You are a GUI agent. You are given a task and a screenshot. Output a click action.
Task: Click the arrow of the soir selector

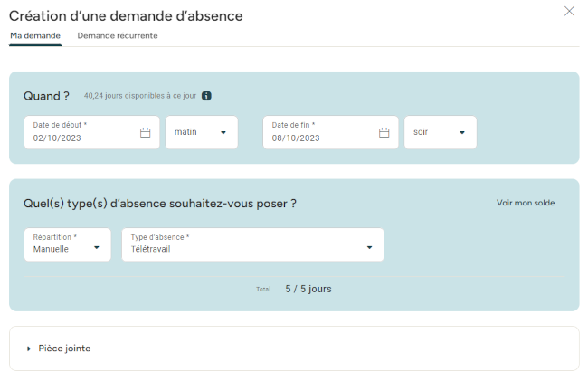tap(462, 132)
